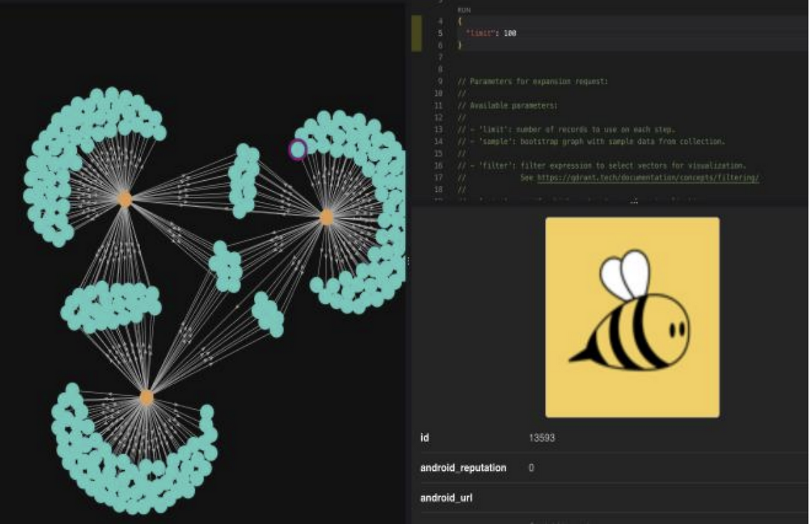Screen dimensions: 812x524
Task: Click the purple-outlined highlighted graph node
Action: point(297,150)
